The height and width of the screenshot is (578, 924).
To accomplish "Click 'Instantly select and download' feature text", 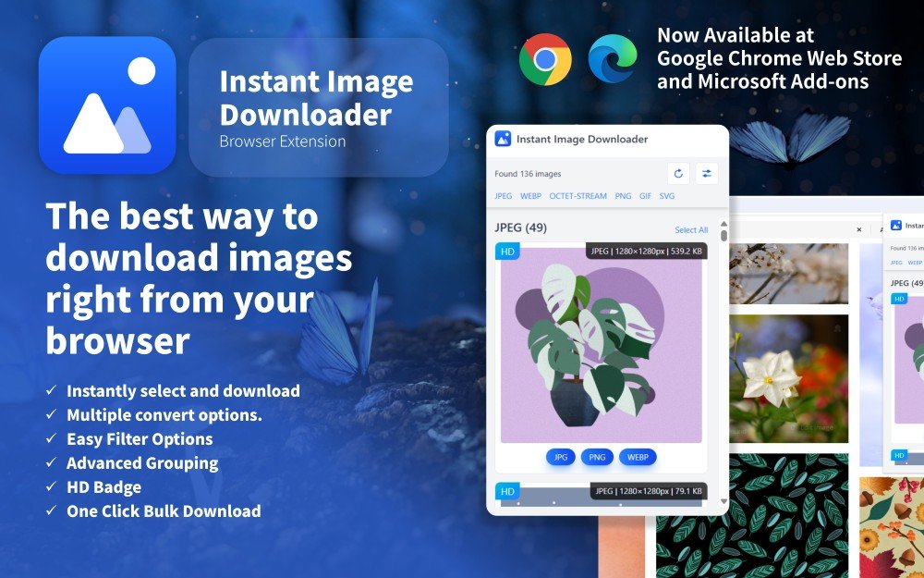I will pyautogui.click(x=183, y=391).
